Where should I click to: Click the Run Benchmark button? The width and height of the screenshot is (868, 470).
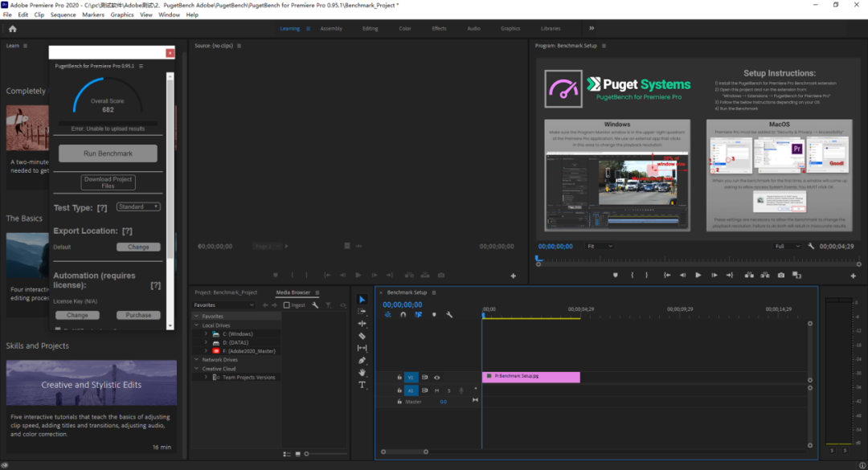click(108, 153)
